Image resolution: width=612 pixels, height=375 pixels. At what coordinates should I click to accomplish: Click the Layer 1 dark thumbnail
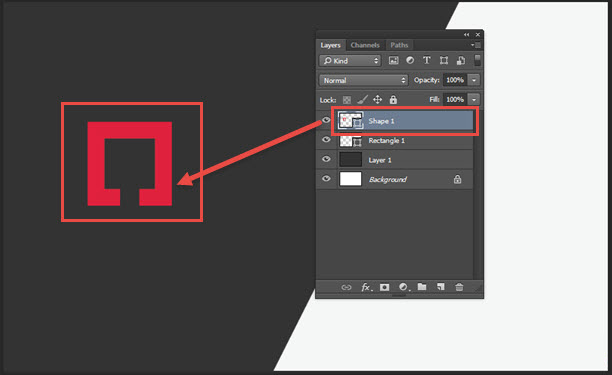[350, 160]
